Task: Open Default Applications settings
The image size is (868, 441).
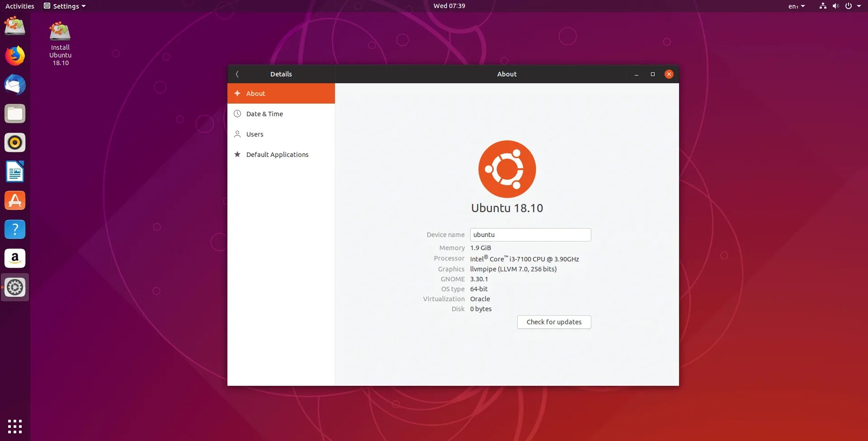Action: 281,155
